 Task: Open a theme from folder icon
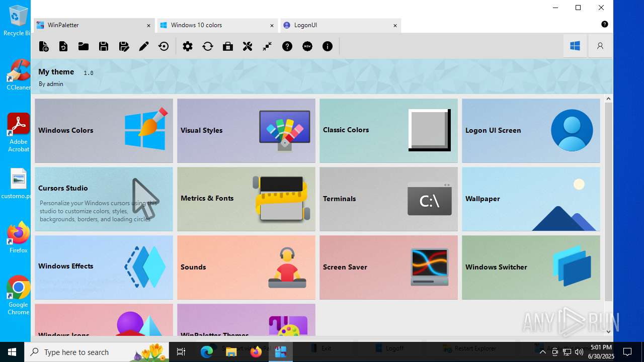point(84,46)
